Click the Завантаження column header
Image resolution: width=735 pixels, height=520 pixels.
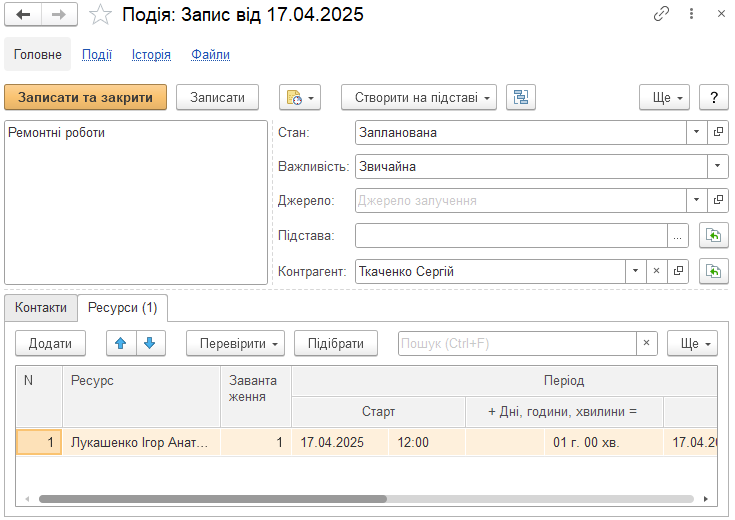256,396
